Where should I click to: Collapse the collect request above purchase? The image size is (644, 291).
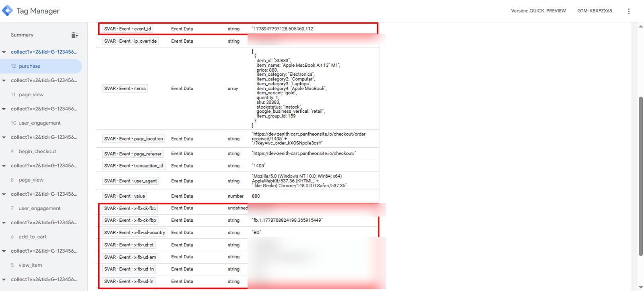click(4, 52)
